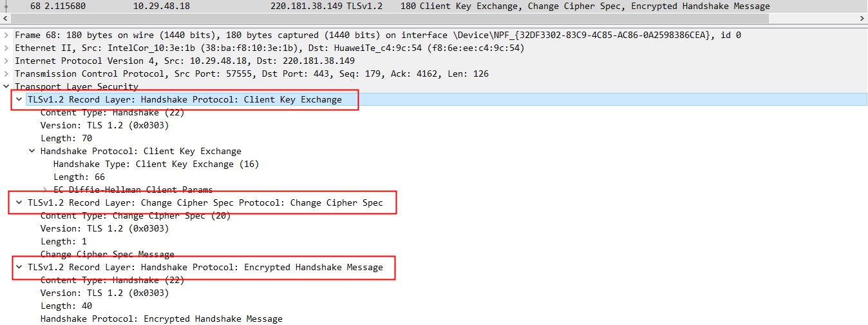Select Handshake Type: Client Key Exchange (16)
This screenshot has width=868, height=325.
click(156, 164)
